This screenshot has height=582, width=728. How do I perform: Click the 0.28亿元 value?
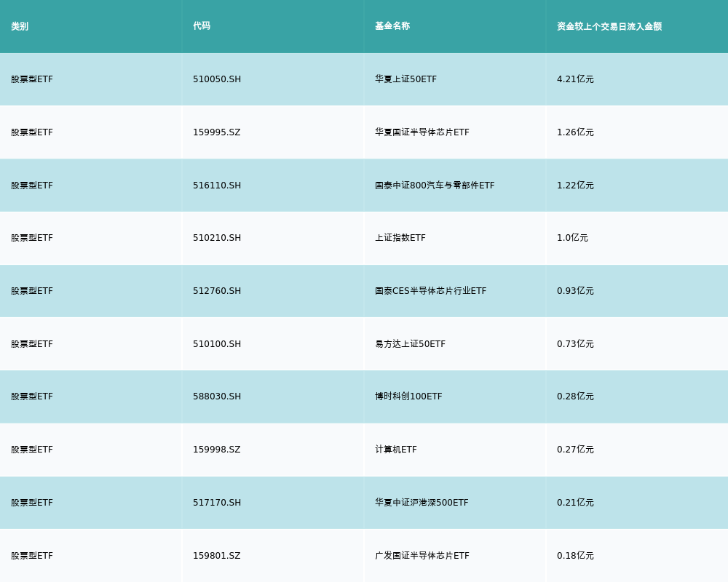(575, 396)
